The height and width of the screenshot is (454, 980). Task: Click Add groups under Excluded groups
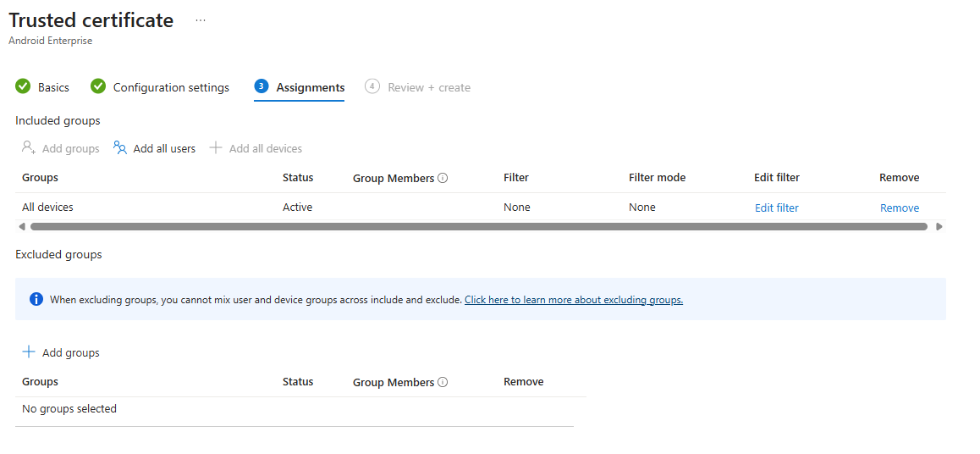point(70,353)
